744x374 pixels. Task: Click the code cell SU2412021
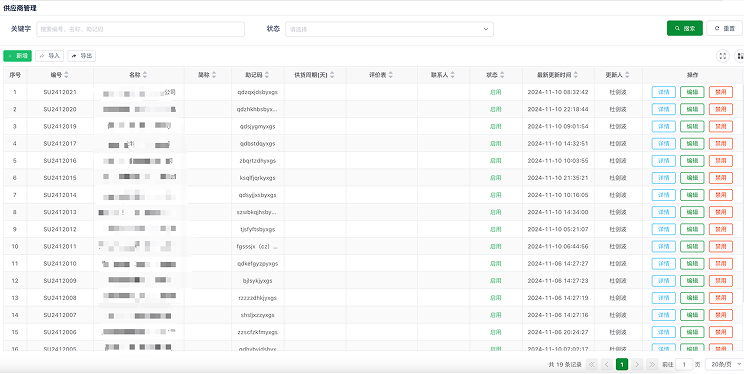[x=60, y=92]
